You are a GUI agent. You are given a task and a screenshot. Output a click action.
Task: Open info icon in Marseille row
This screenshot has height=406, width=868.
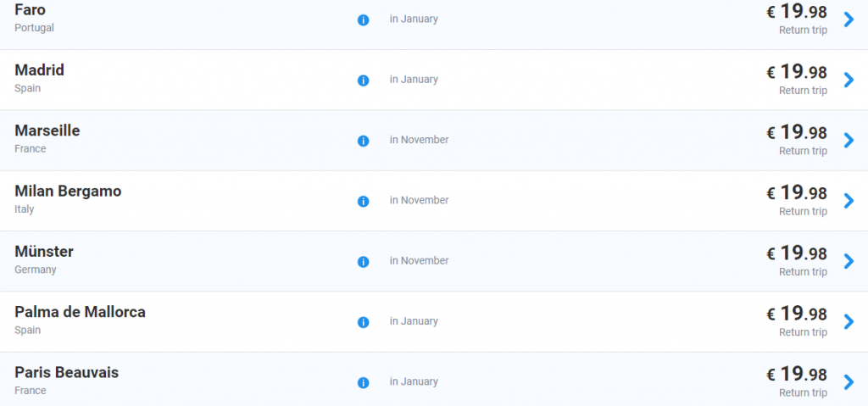click(364, 141)
